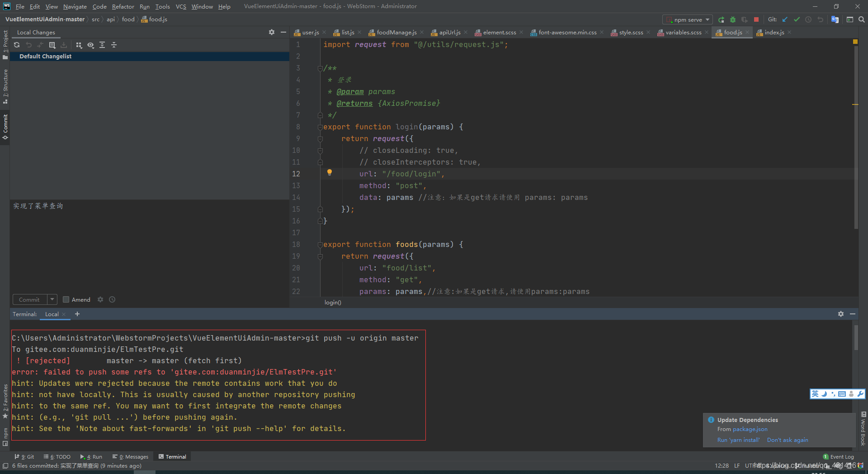Open the Refactor menu

(x=123, y=6)
